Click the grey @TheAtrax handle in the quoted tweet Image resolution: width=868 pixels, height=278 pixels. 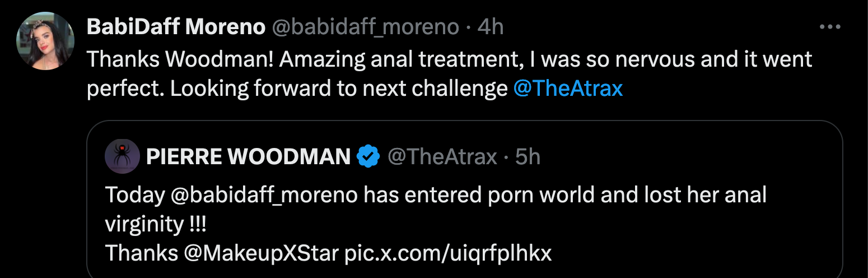tap(442, 157)
